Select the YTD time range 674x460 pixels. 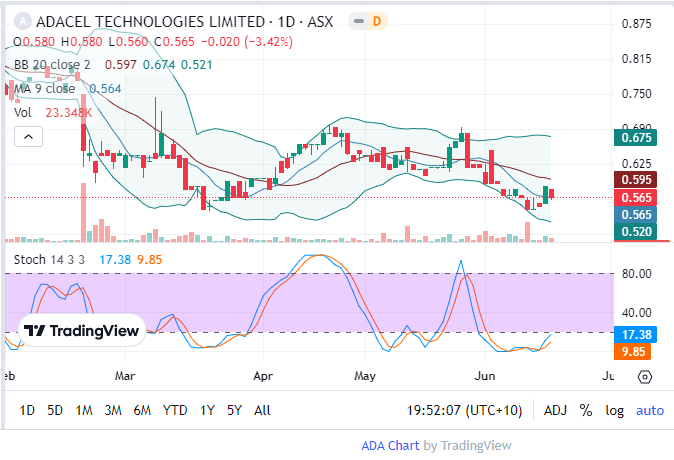[x=175, y=410]
